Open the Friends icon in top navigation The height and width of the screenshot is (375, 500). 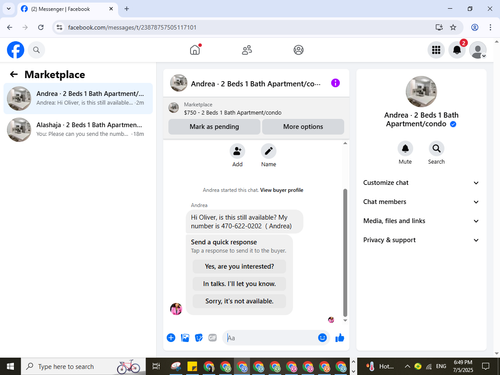pyautogui.click(x=247, y=50)
